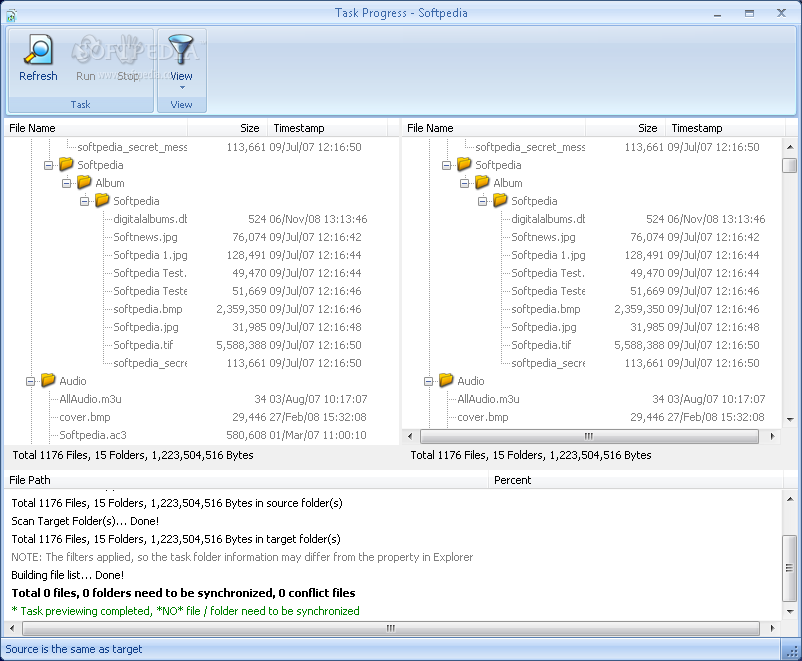The height and width of the screenshot is (661, 802).
Task: Click log panel horizontal scrollbar thumb
Action: click(x=391, y=628)
